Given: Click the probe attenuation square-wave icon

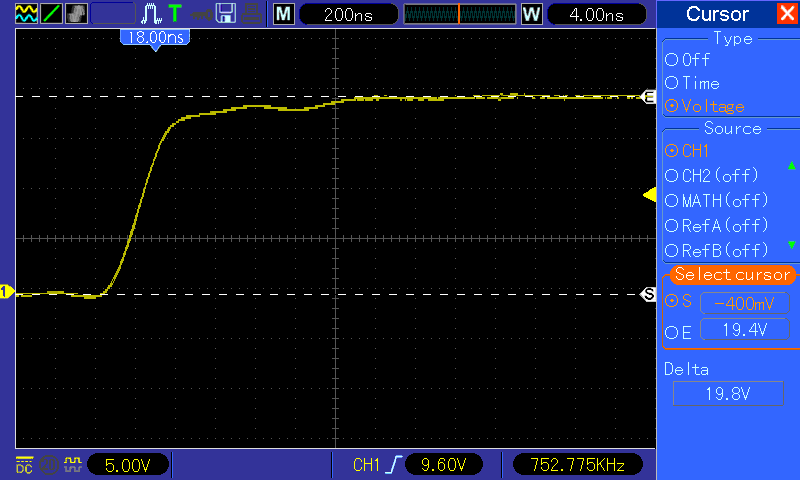Looking at the screenshot, I should [73, 464].
